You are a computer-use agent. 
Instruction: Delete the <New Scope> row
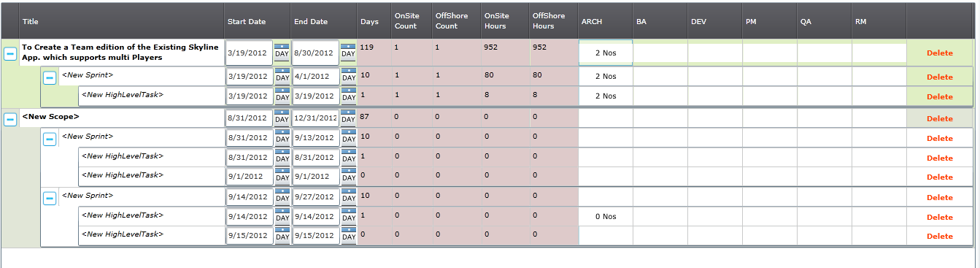tap(940, 118)
